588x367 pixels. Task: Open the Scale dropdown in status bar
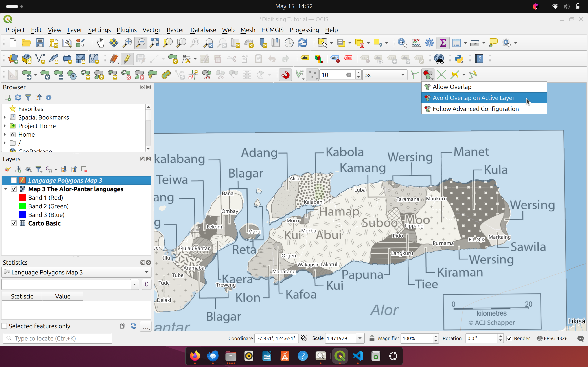pos(360,338)
